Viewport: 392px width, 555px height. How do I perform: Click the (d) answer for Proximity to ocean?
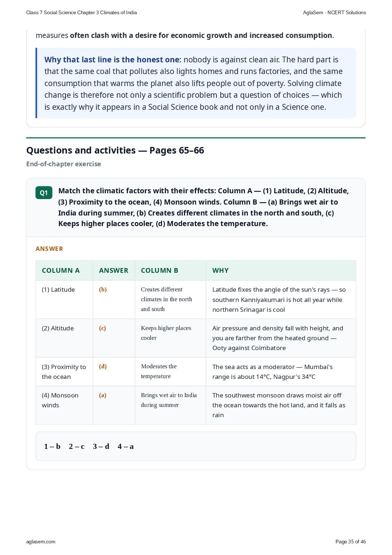point(103,366)
